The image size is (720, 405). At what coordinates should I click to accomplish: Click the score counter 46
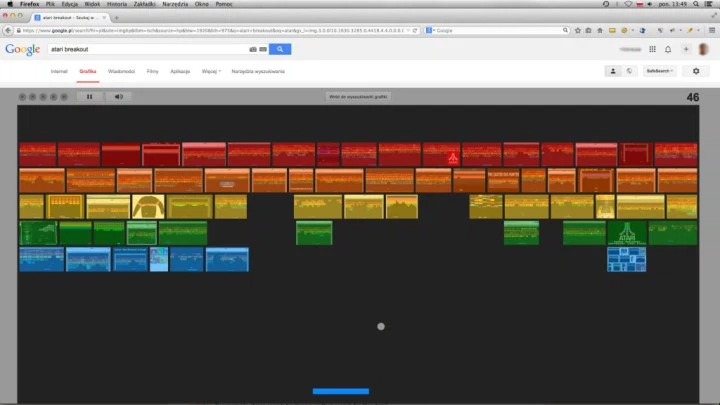tap(692, 97)
